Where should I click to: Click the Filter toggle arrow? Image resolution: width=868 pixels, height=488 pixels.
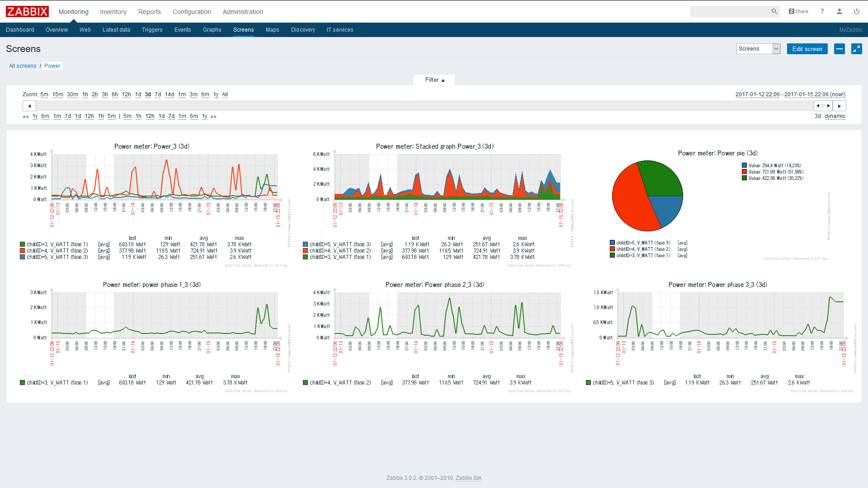pyautogui.click(x=443, y=80)
